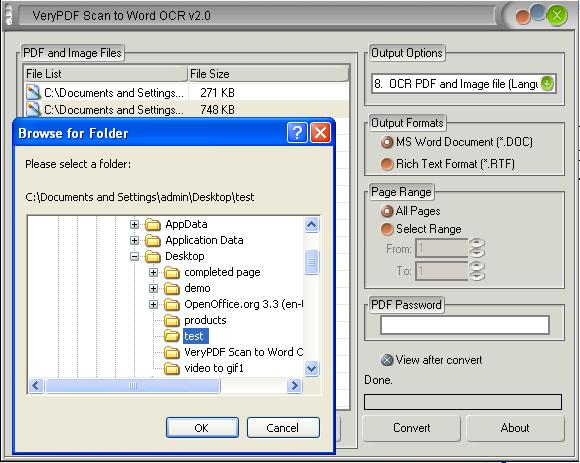Click the From page number stepper
This screenshot has width=580, height=463.
477,248
